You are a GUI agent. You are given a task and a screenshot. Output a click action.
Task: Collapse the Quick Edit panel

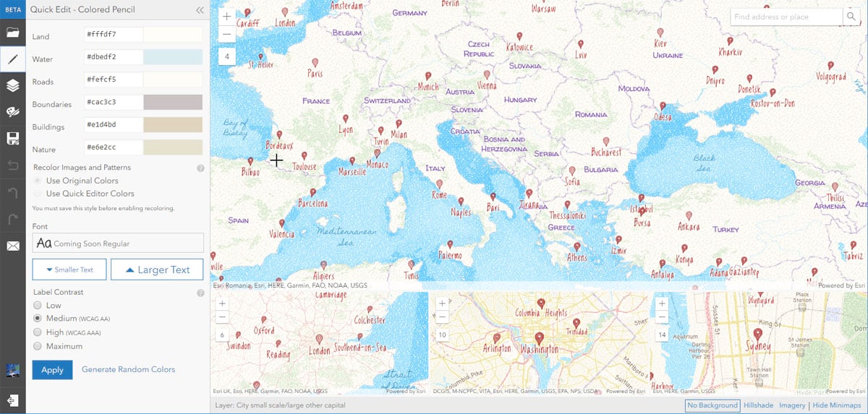tap(200, 10)
